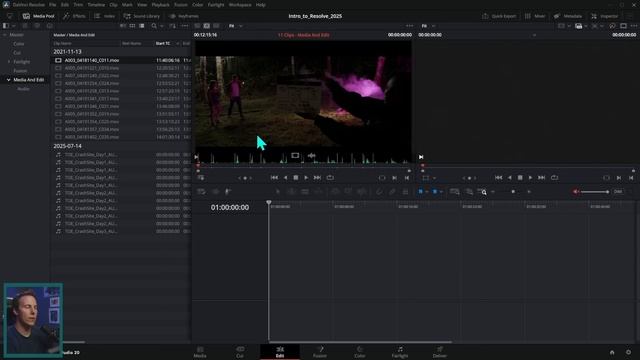Toggle timeline viewer loop playback
This screenshot has height=360, width=640.
pyautogui.click(x=554, y=178)
